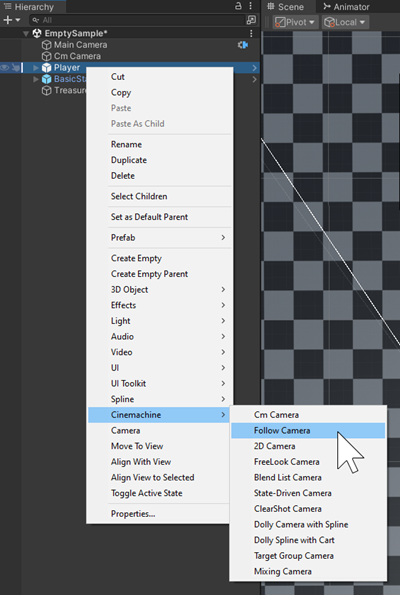This screenshot has width=400, height=595.
Task: Open the Spline submenu
Action: click(160, 399)
